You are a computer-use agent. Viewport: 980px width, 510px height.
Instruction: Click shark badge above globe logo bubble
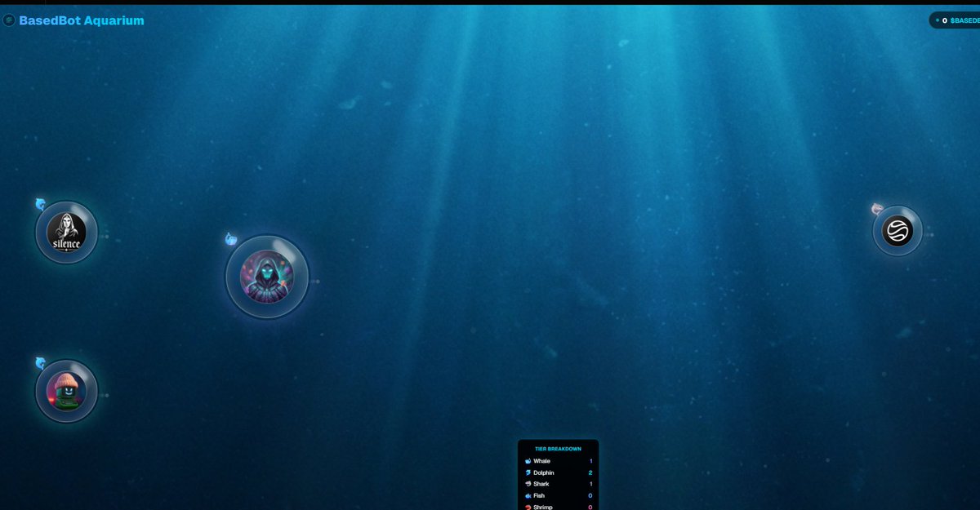(877, 209)
